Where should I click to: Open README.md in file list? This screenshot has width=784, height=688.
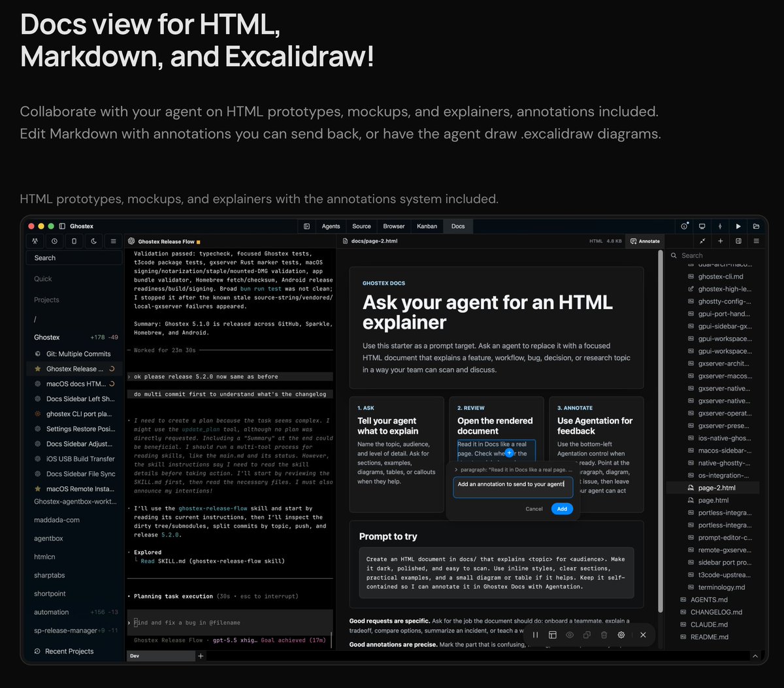pos(714,637)
